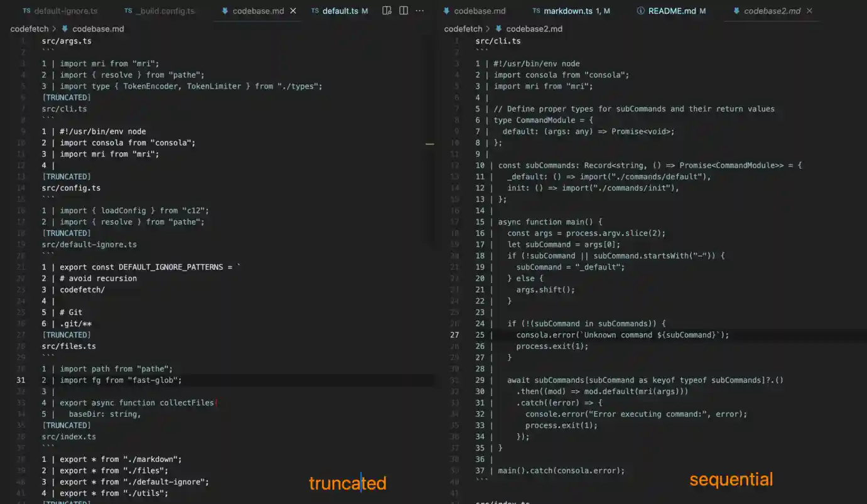Click the ".git/**" pattern line
Viewport: 867px width, 504px height.
67,324
